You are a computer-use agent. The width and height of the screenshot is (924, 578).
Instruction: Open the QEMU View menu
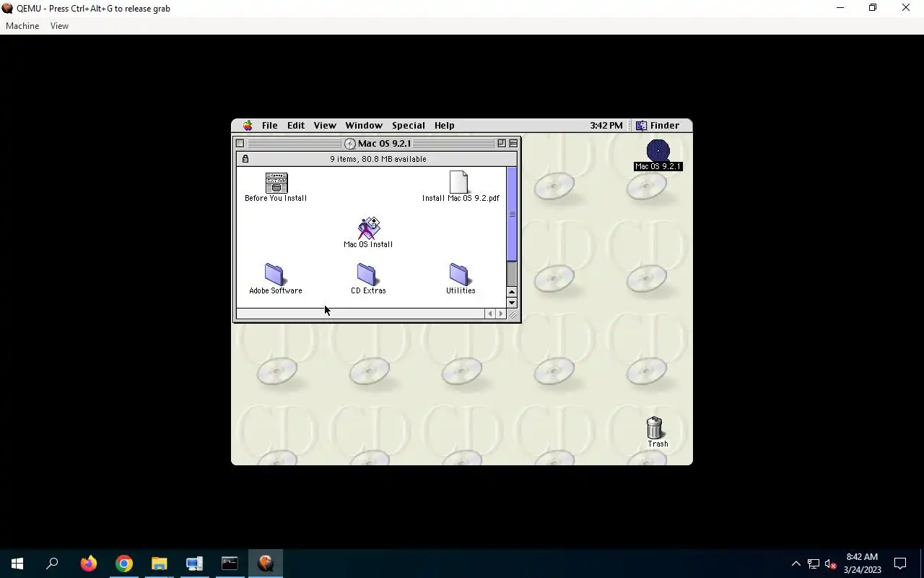[59, 26]
